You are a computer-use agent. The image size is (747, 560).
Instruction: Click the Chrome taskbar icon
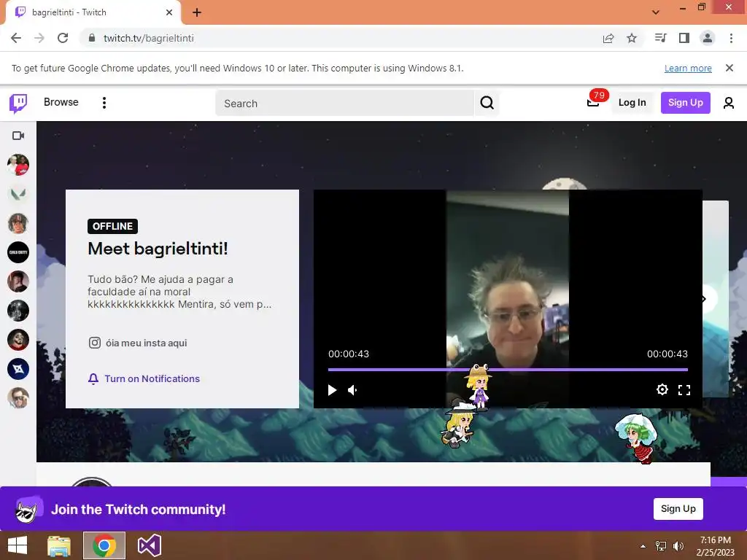tap(104, 545)
